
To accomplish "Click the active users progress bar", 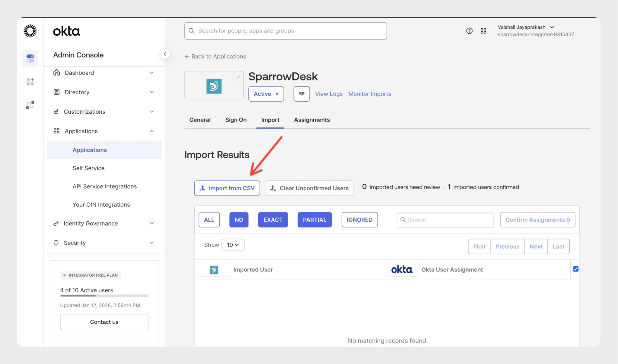I will [104, 296].
